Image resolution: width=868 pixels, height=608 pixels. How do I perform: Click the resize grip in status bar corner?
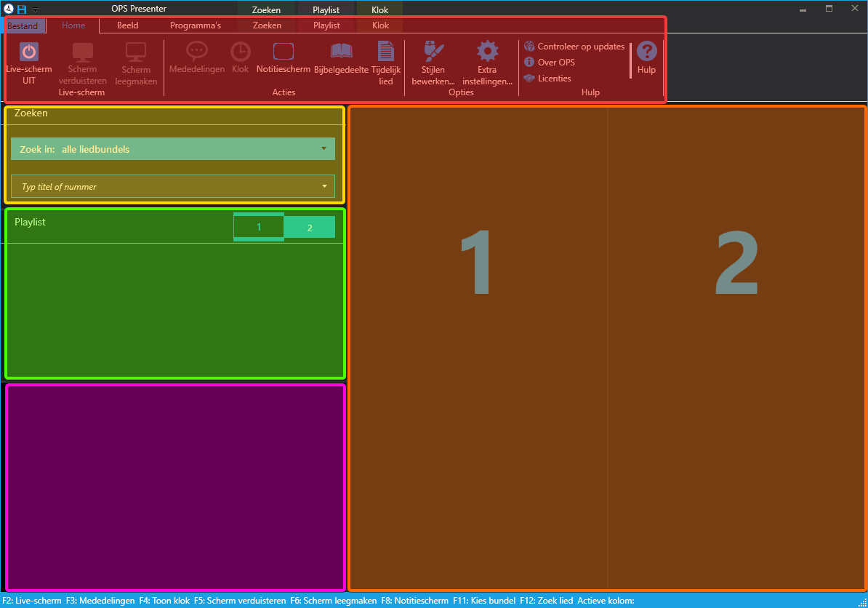pyautogui.click(x=862, y=602)
